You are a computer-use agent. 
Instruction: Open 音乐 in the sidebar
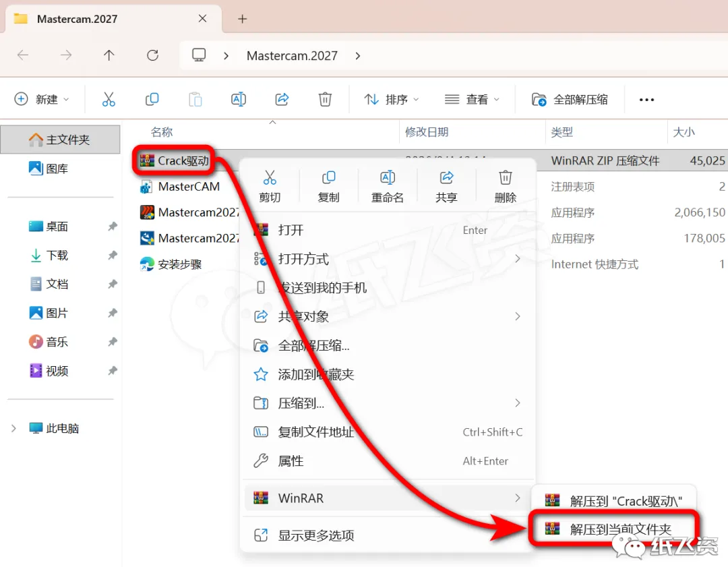(49, 342)
